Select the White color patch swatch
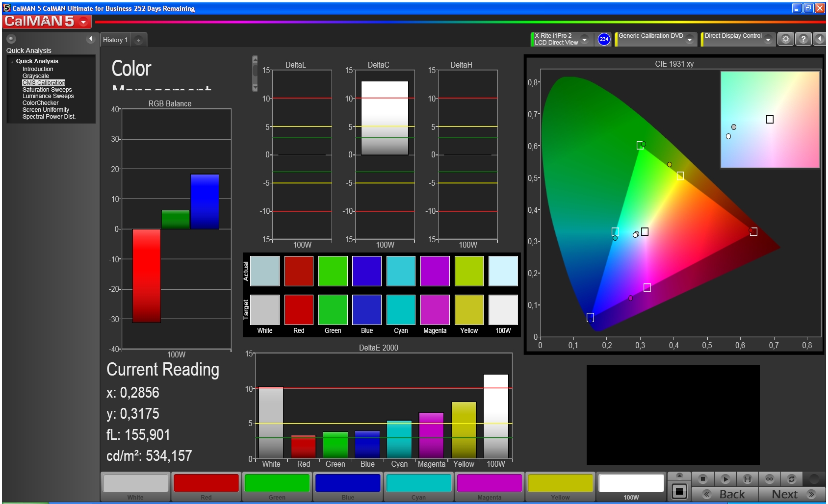The width and height of the screenshot is (828, 504). tap(135, 483)
